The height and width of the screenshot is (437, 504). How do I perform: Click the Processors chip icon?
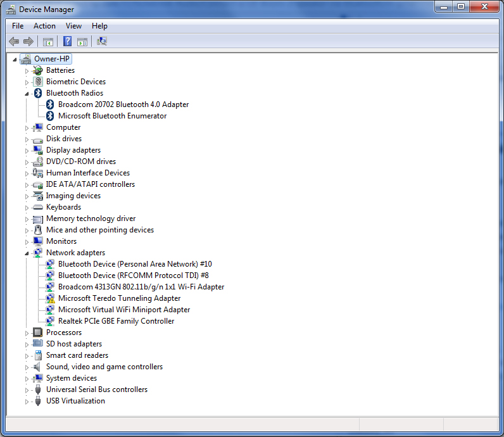point(38,332)
